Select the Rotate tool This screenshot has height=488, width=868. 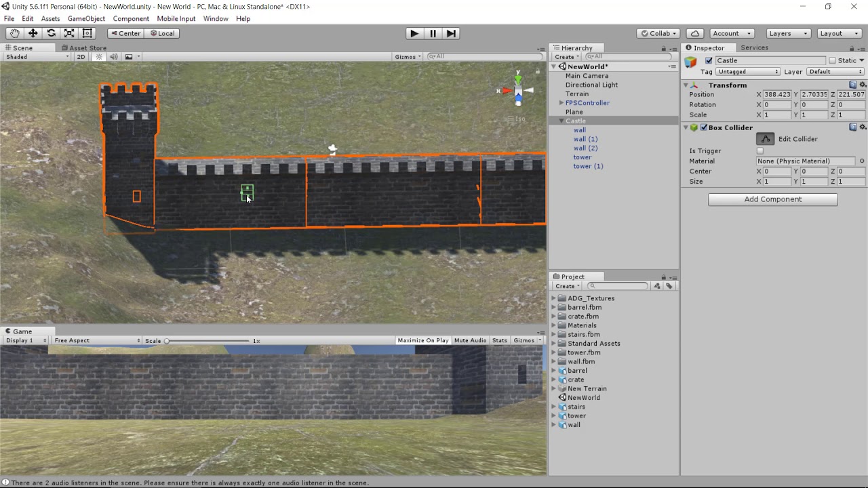click(51, 33)
